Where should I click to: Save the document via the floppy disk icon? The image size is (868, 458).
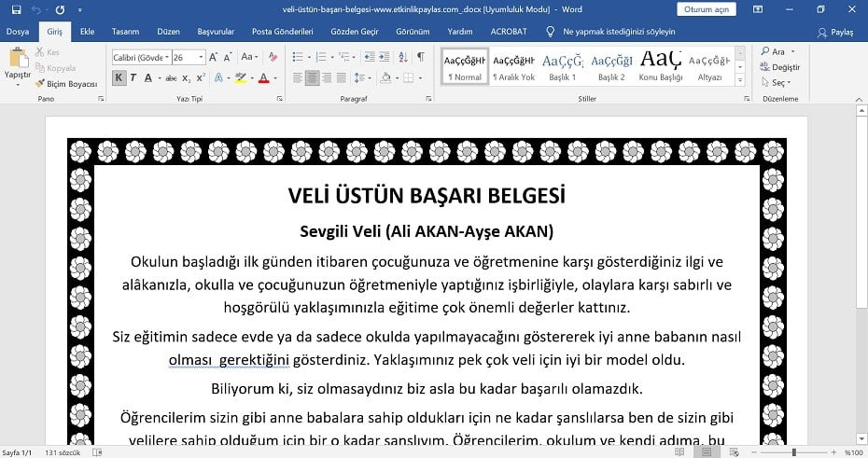pyautogui.click(x=16, y=9)
